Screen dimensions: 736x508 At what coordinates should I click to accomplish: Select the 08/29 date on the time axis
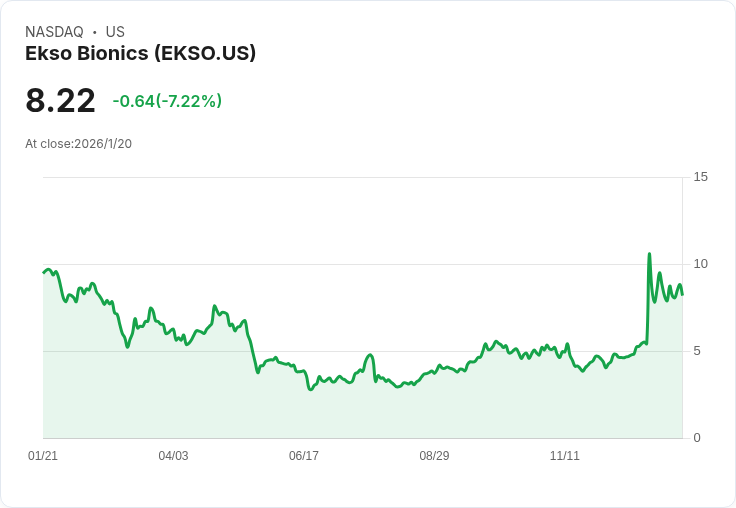click(x=434, y=456)
